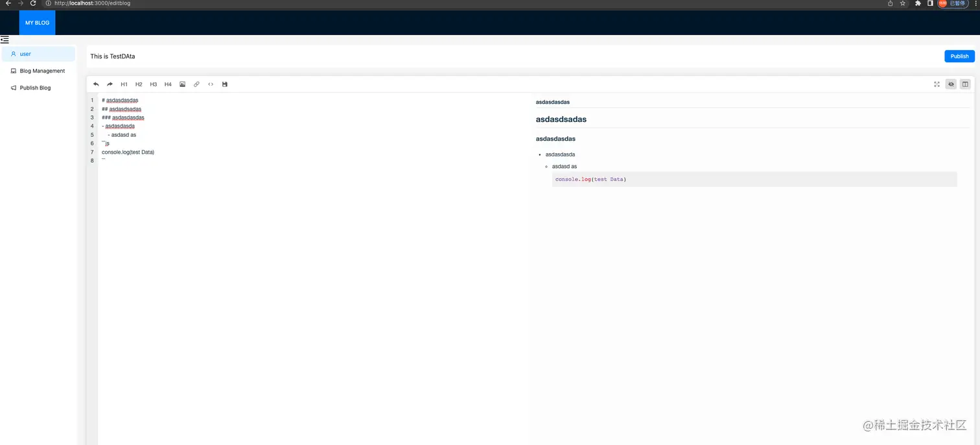Screen dimensions: 980x445
Task: Select the MY BLOG header tab
Action: [37, 23]
